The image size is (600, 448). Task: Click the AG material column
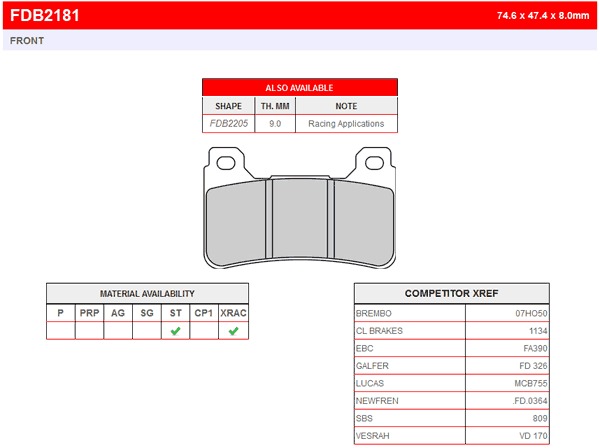pyautogui.click(x=118, y=313)
